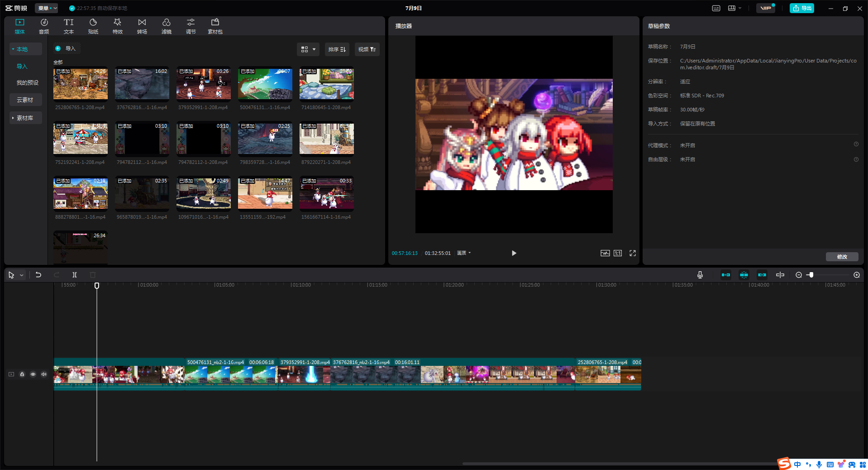The width and height of the screenshot is (868, 470).
Task: Hide the video track with the eye icon
Action: coord(33,374)
